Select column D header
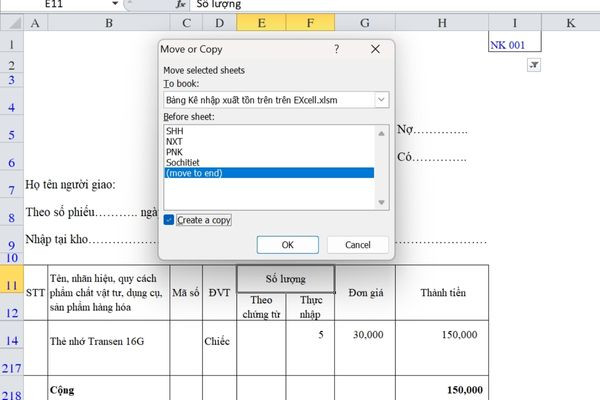 pyautogui.click(x=219, y=23)
